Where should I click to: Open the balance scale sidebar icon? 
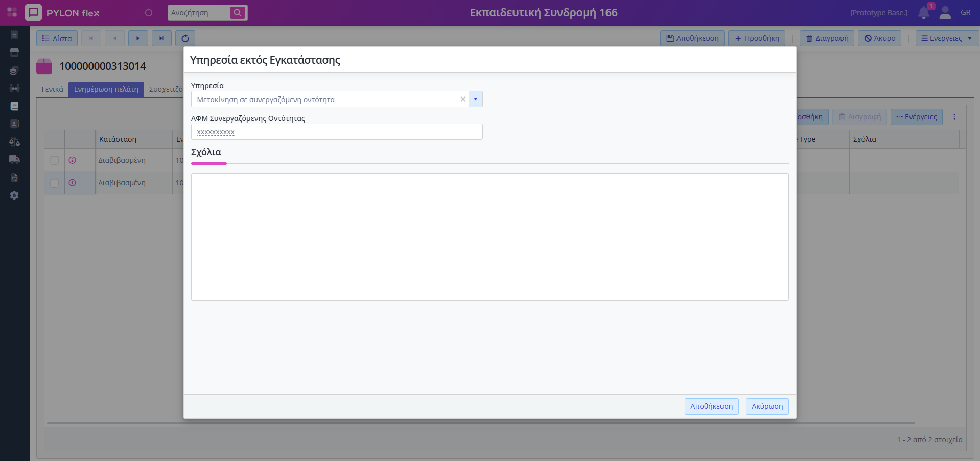(14, 142)
